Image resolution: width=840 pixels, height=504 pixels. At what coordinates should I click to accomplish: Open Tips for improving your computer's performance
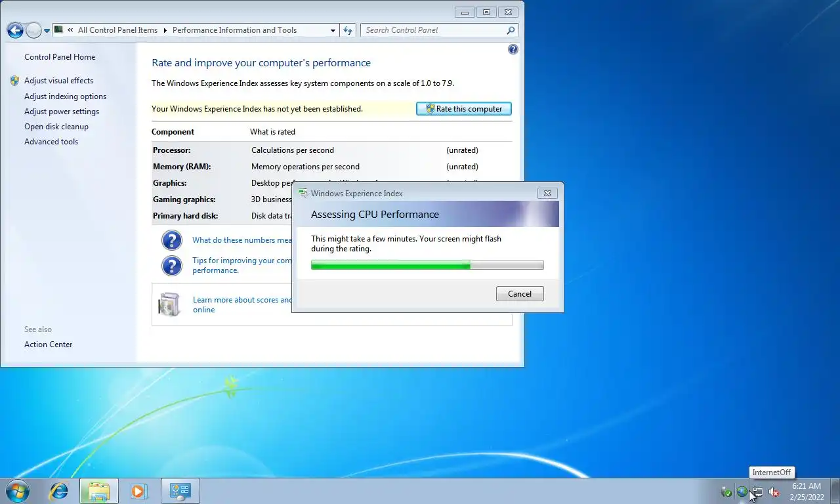pos(241,265)
